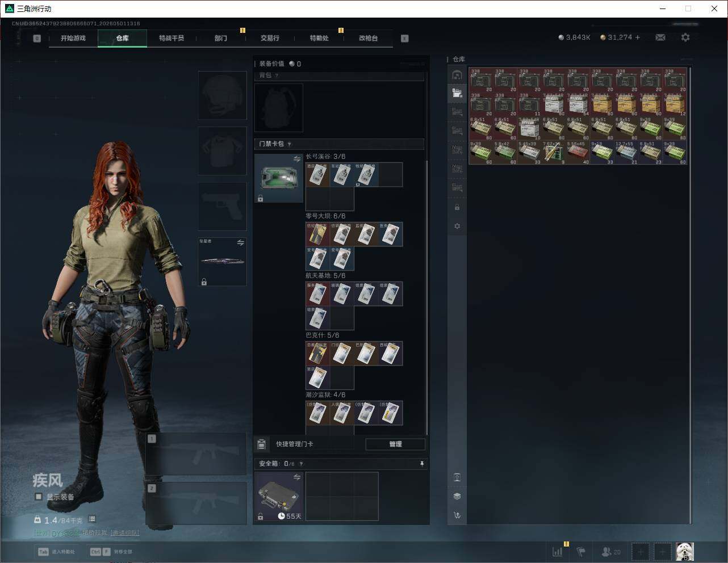Enable the 显示装备 checkbox

click(x=39, y=497)
